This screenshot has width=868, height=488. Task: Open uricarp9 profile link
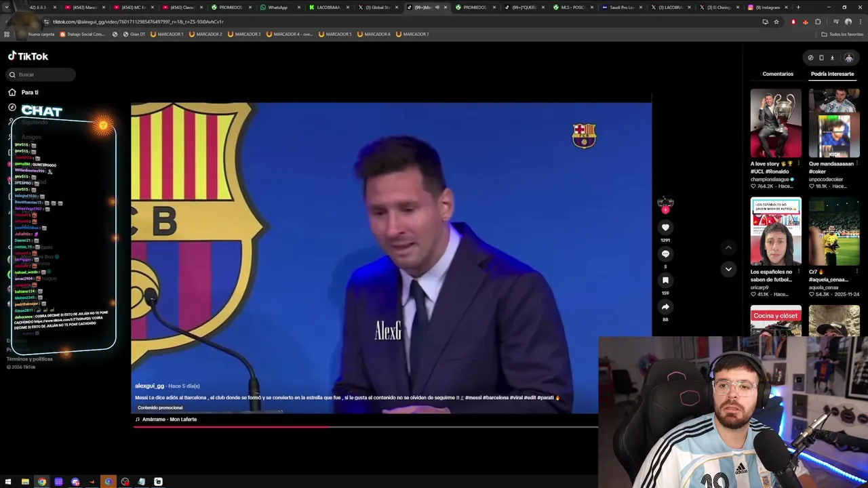click(759, 287)
